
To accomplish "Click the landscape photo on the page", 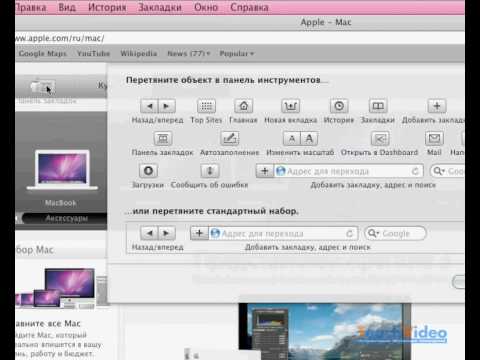I will (325, 332).
